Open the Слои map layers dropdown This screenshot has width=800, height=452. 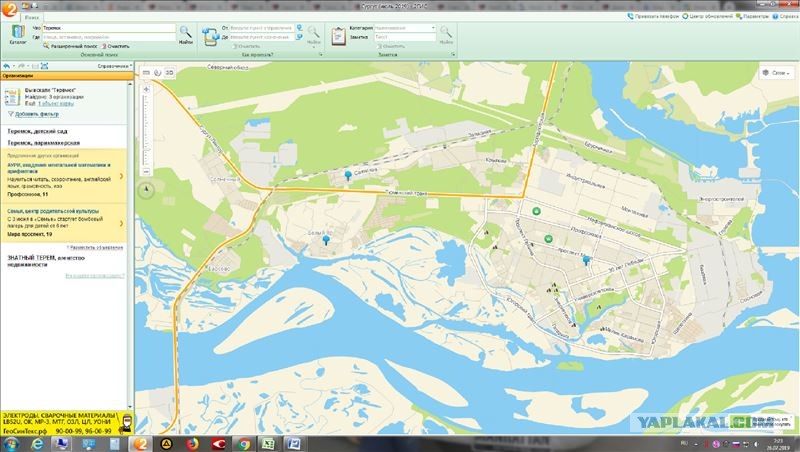pos(777,73)
